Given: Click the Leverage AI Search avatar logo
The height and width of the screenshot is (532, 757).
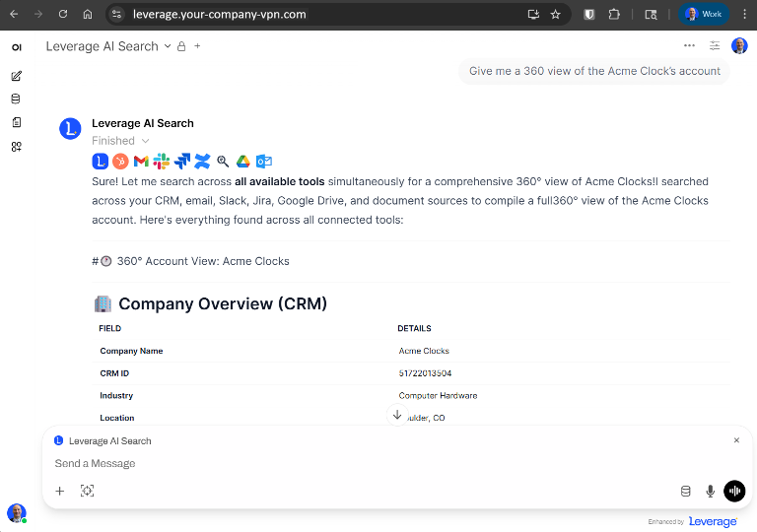Looking at the screenshot, I should click(x=70, y=128).
